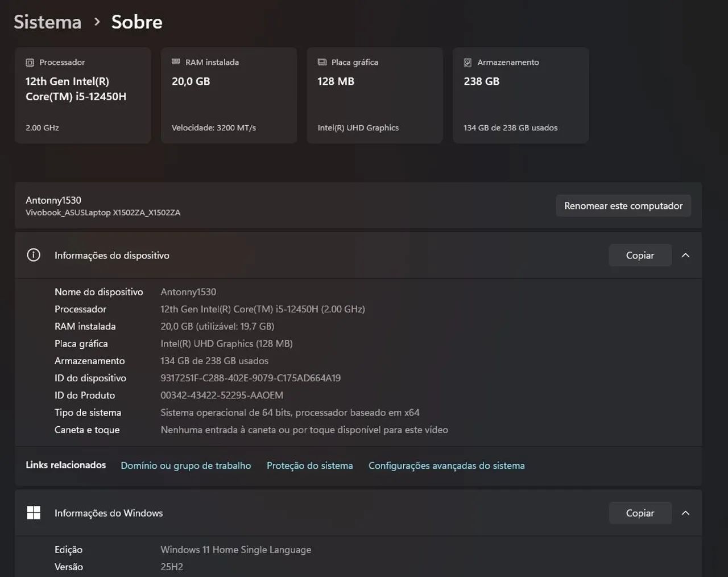Copy Windows information with the Copiar button
728x577 pixels.
click(x=640, y=513)
